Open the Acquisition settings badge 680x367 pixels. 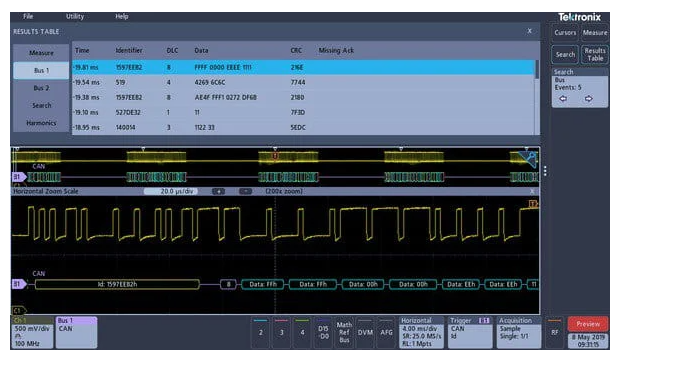click(x=519, y=332)
